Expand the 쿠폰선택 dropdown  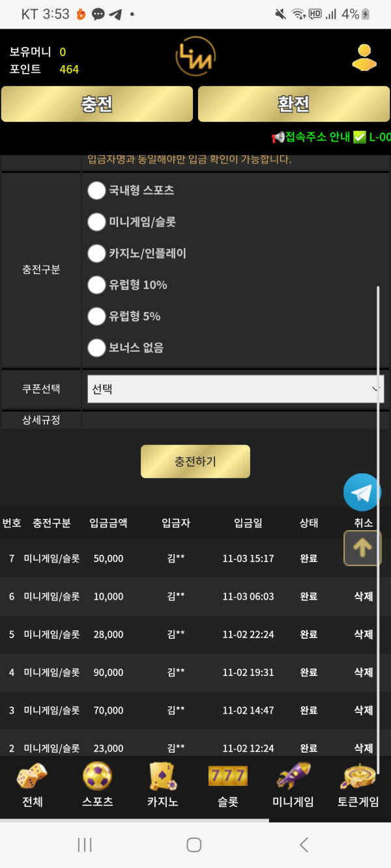(x=235, y=389)
